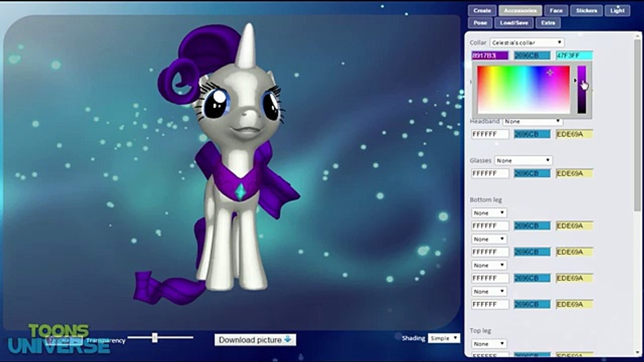Viewport: 644px width, 362px height.
Task: Click the second Bottom leg 2696CB field
Action: (x=532, y=252)
